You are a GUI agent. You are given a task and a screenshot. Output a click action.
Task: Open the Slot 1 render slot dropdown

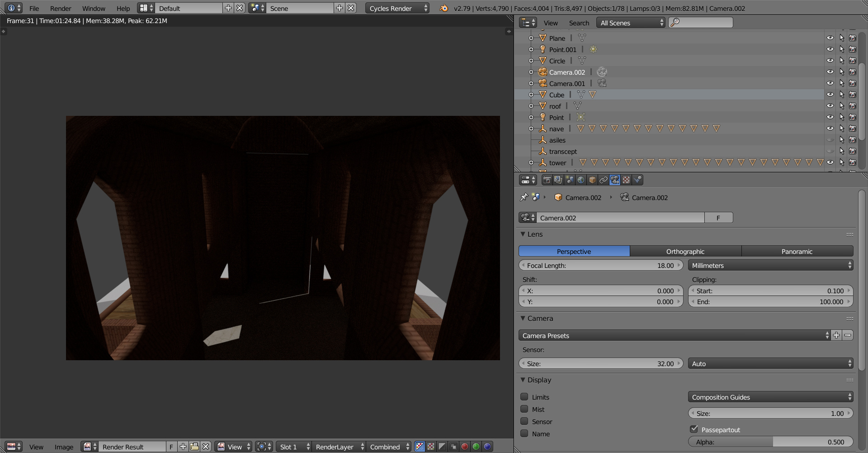(294, 447)
